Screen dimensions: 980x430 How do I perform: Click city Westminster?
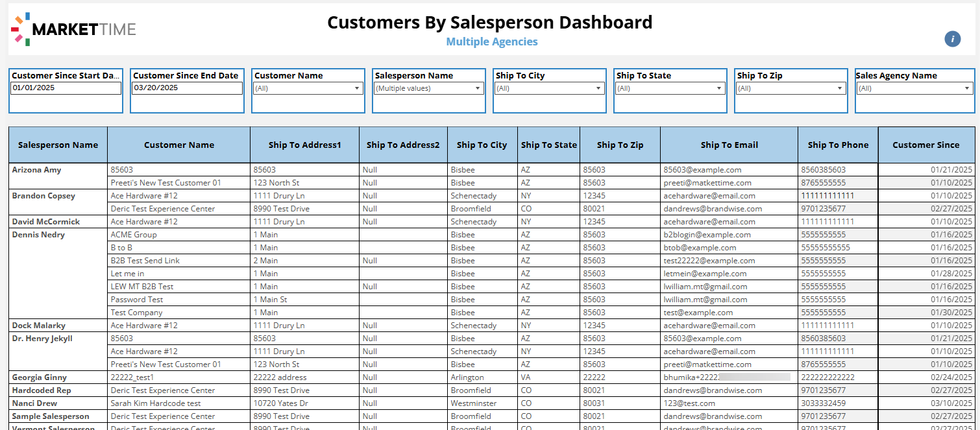coord(472,403)
